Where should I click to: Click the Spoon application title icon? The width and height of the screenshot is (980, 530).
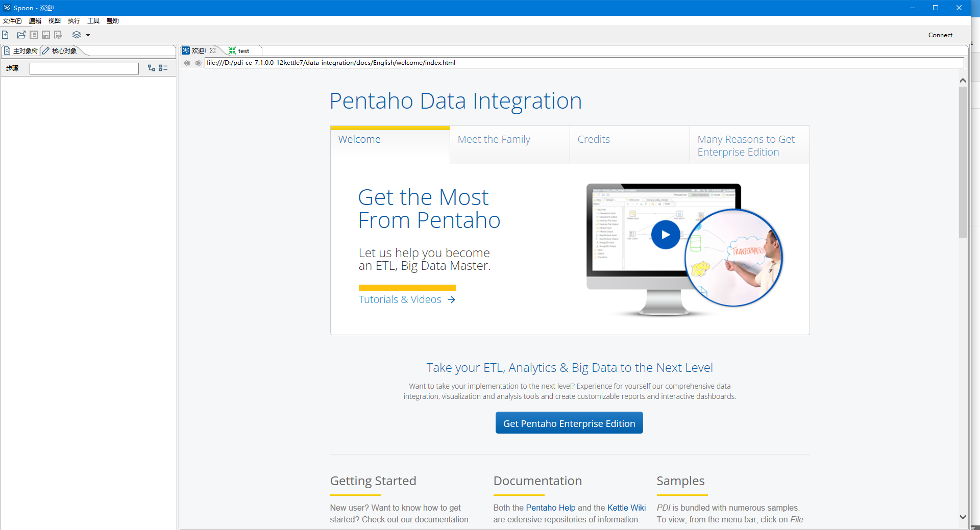(7, 8)
